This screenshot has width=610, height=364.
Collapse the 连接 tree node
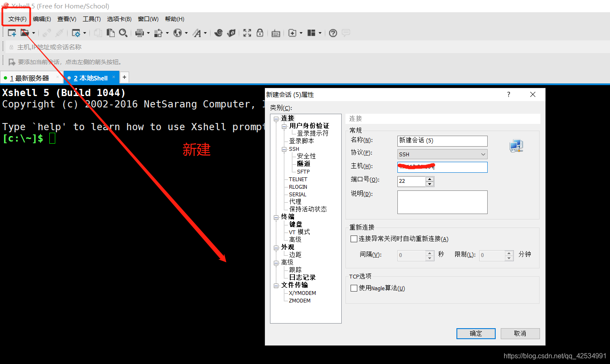pyautogui.click(x=276, y=118)
